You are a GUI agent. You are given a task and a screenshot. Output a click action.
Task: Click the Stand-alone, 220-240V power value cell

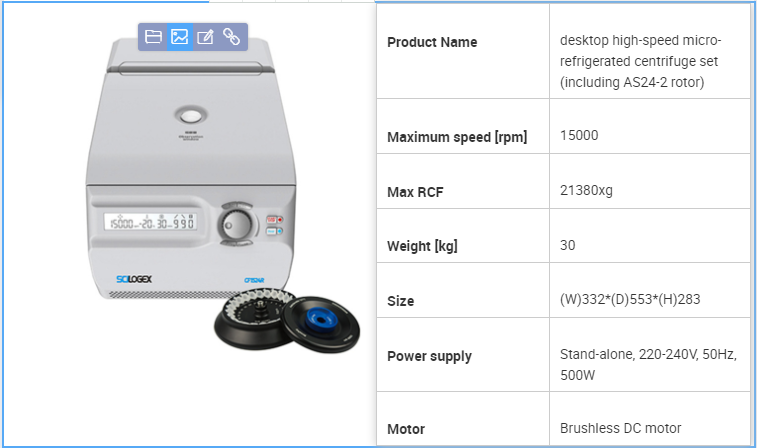pyautogui.click(x=650, y=355)
